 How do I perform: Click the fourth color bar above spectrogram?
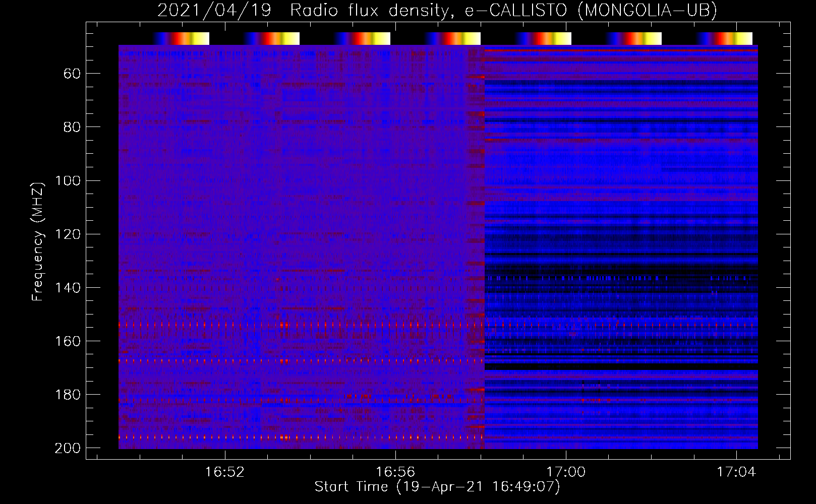click(453, 38)
